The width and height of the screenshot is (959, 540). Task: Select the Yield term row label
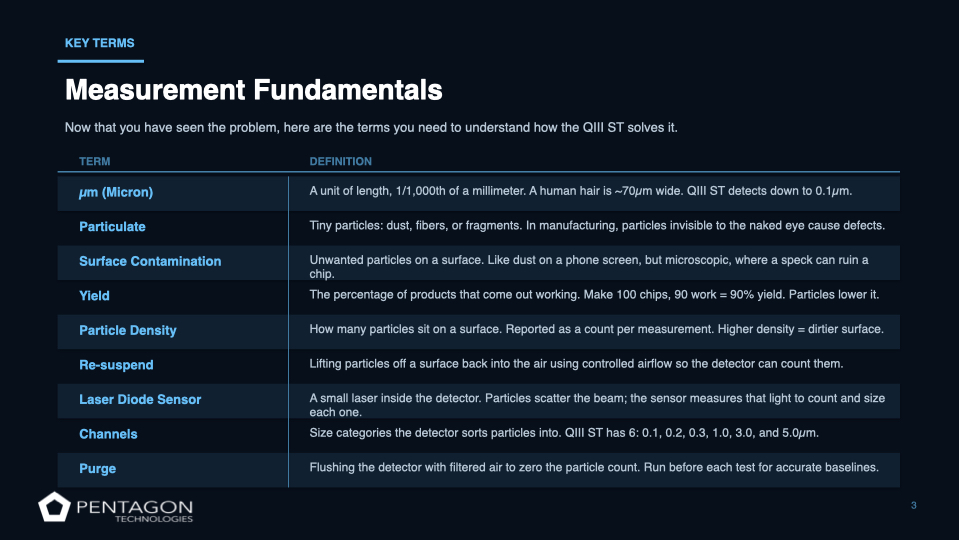(94, 296)
